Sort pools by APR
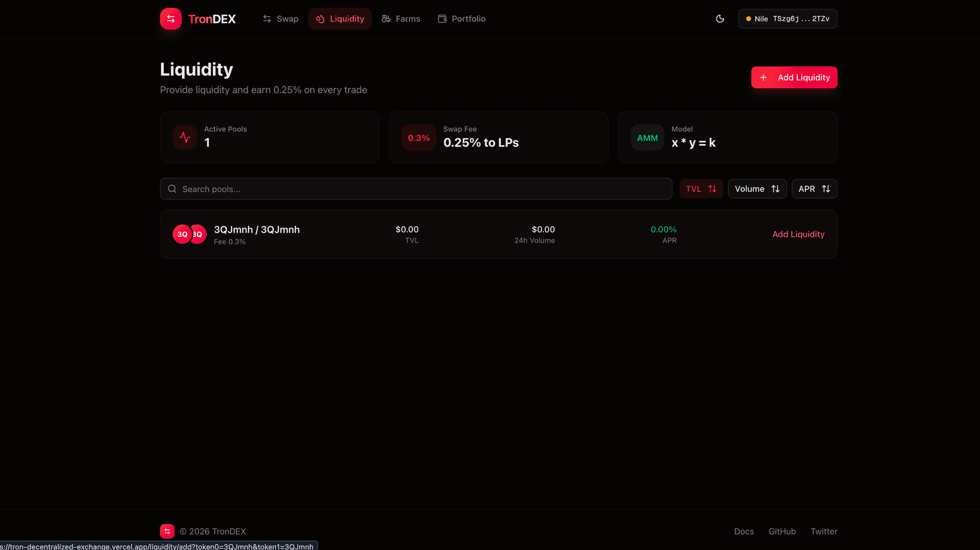980x550 pixels. [814, 189]
